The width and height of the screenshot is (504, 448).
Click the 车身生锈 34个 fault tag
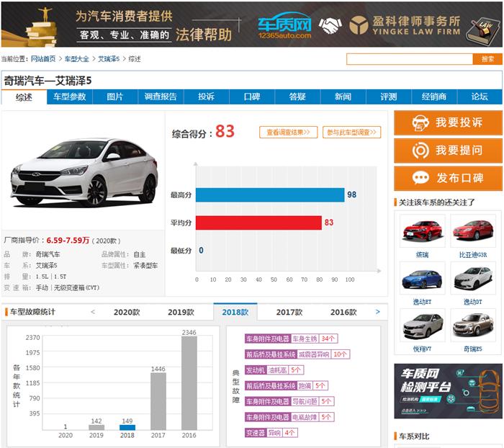click(291, 339)
